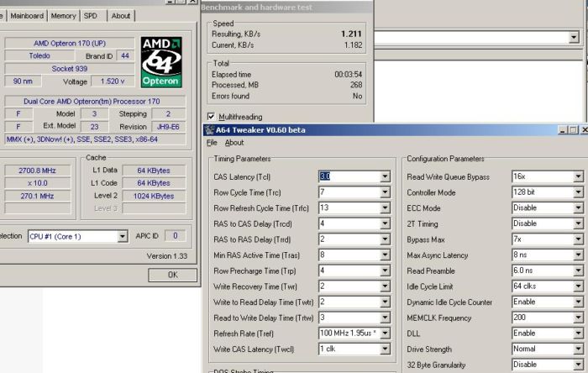Open the File menu in A64 Tweaker

pyautogui.click(x=212, y=143)
